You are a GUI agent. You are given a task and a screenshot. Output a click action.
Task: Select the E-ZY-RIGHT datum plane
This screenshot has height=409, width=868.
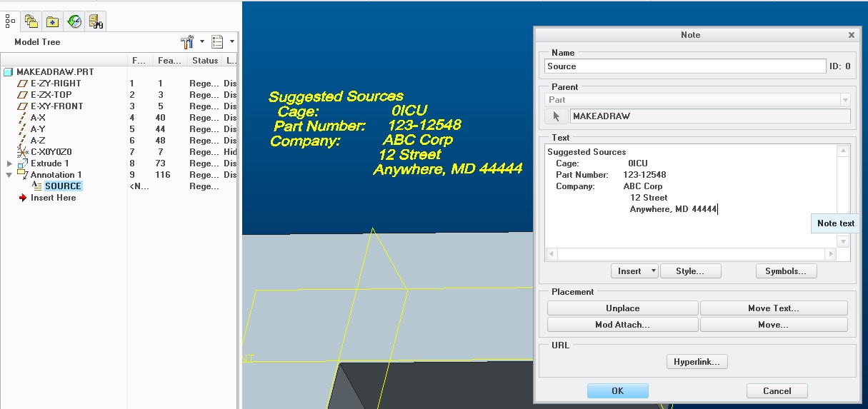[x=56, y=84]
